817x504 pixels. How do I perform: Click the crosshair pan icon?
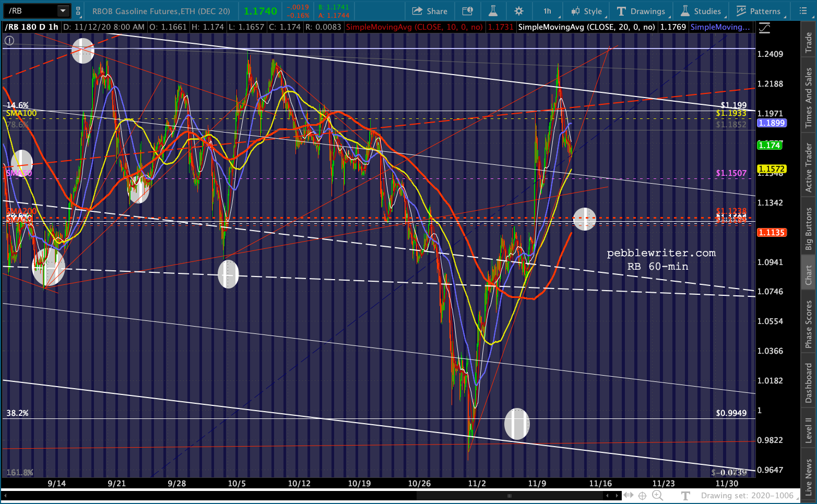tap(642, 495)
